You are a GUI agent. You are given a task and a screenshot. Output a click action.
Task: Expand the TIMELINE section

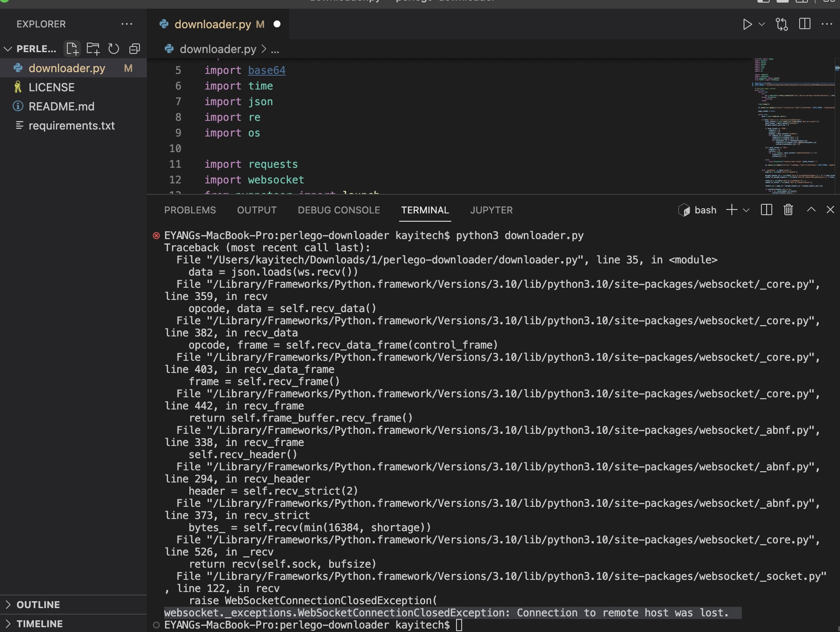tap(39, 624)
